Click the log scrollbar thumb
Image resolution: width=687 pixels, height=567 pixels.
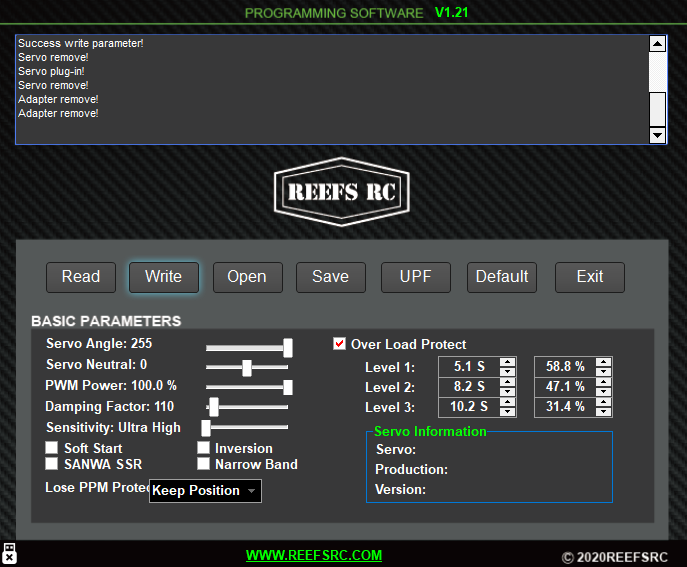(x=657, y=109)
